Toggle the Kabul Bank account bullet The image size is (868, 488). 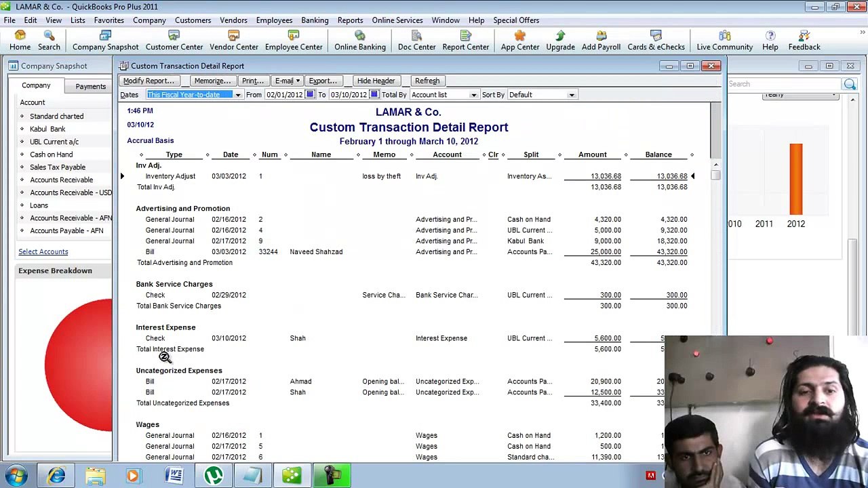click(22, 129)
